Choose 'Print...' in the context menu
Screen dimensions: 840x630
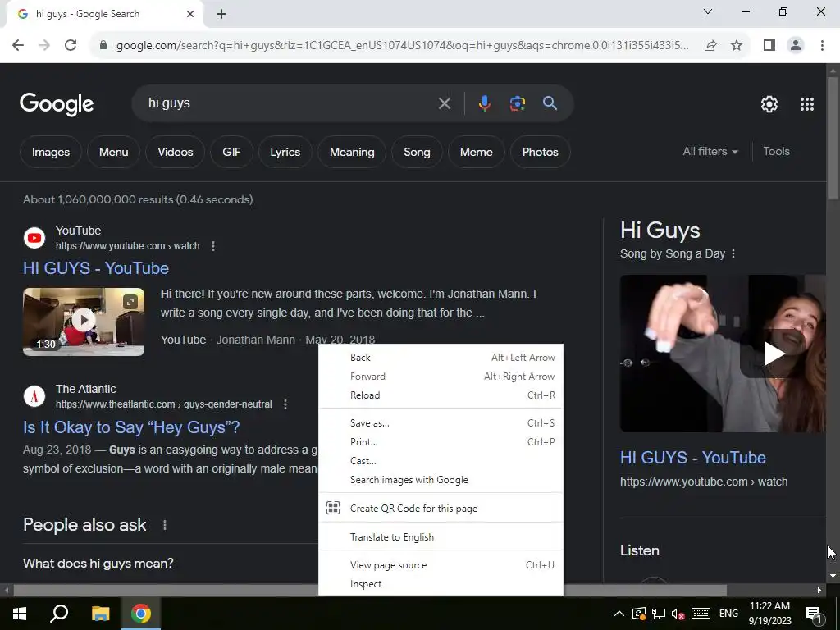click(x=441, y=442)
